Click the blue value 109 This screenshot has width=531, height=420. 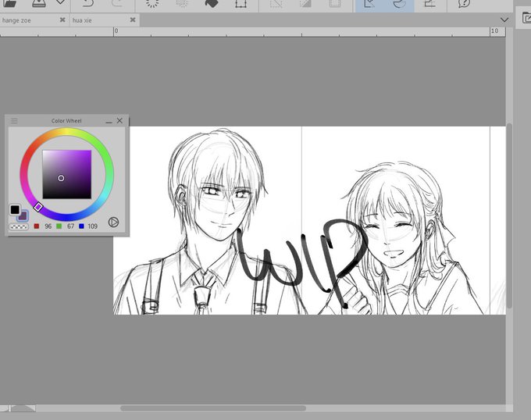point(92,226)
